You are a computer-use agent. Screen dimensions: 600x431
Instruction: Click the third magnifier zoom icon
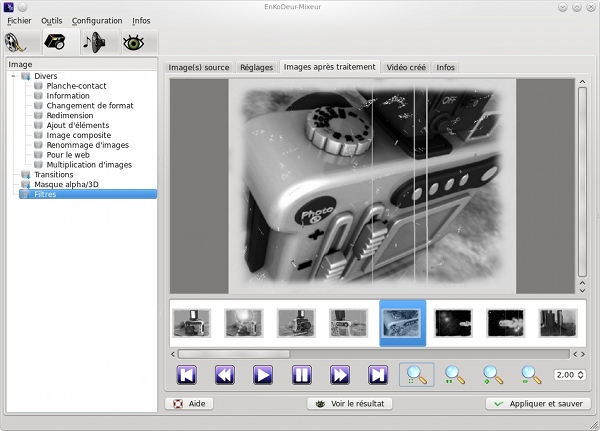pyautogui.click(x=493, y=375)
